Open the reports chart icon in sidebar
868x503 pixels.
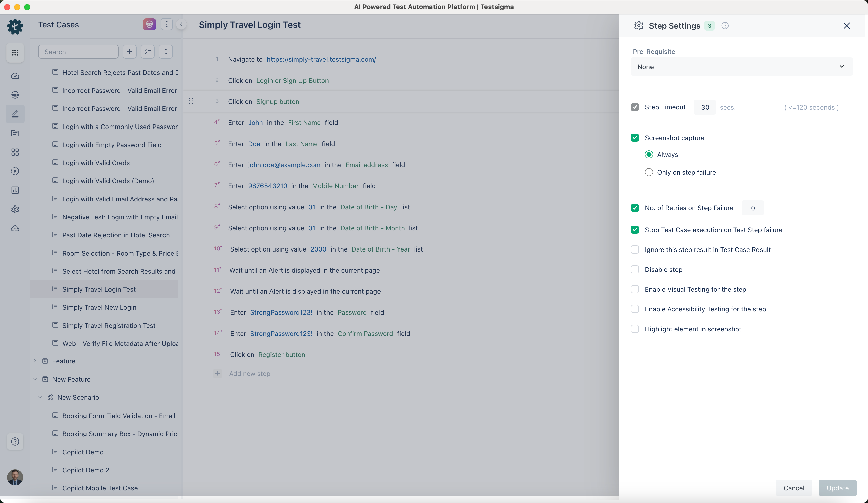tap(15, 191)
